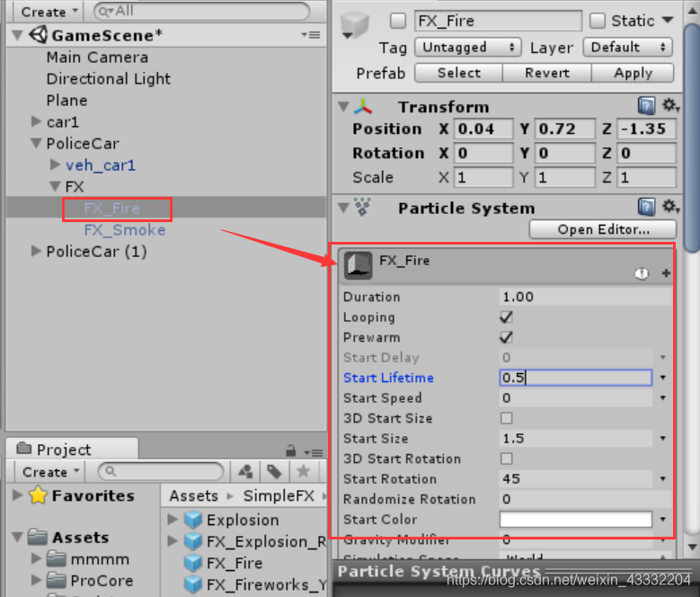Expand the PoliceCar (1) hierarchy node
The height and width of the screenshot is (597, 700).
coord(36,251)
